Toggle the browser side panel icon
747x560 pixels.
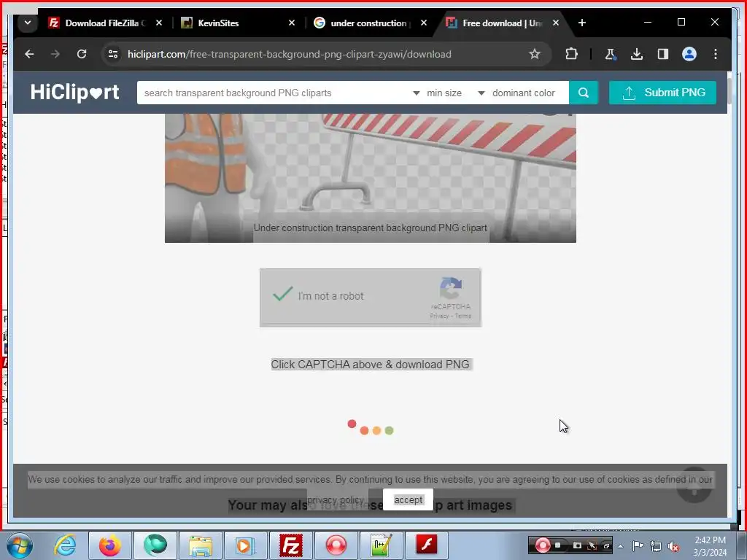[662, 54]
